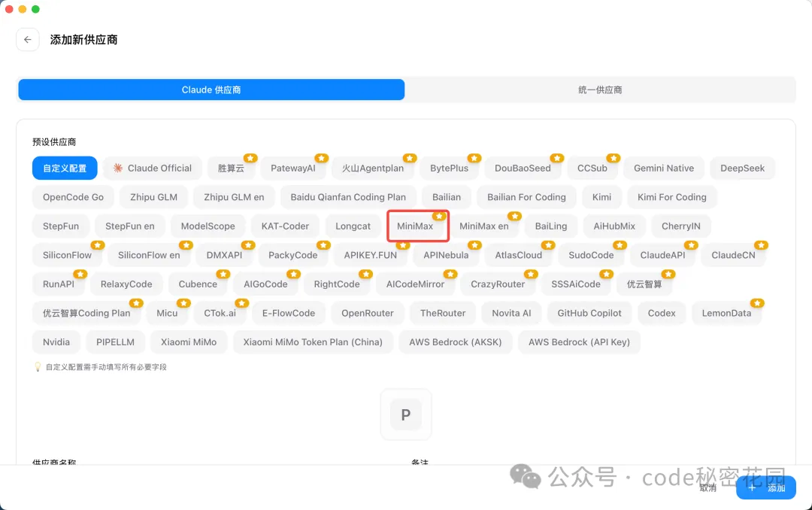
Task: Select the GitHub Copilot preset
Action: click(x=589, y=313)
